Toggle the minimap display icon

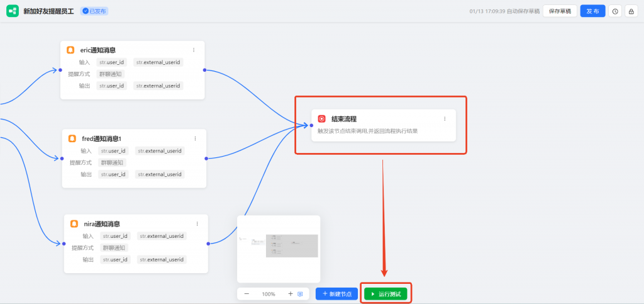300,294
